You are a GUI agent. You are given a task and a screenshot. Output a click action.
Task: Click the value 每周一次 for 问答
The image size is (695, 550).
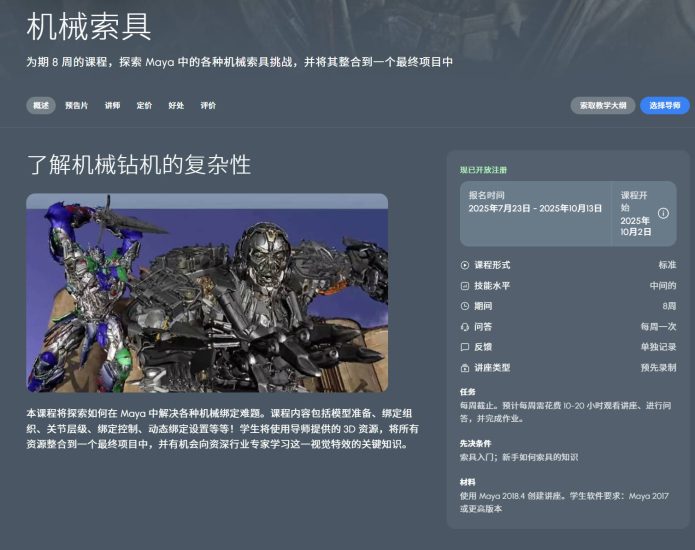click(x=658, y=327)
